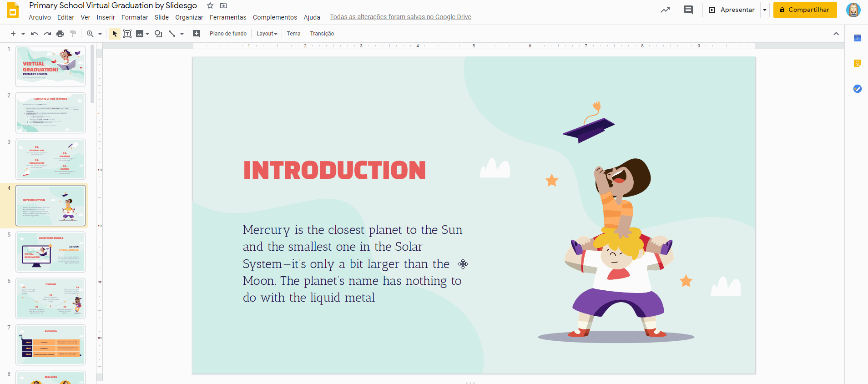The image size is (868, 384).
Task: Select slide 7 schedule thumbnail
Action: (50, 345)
